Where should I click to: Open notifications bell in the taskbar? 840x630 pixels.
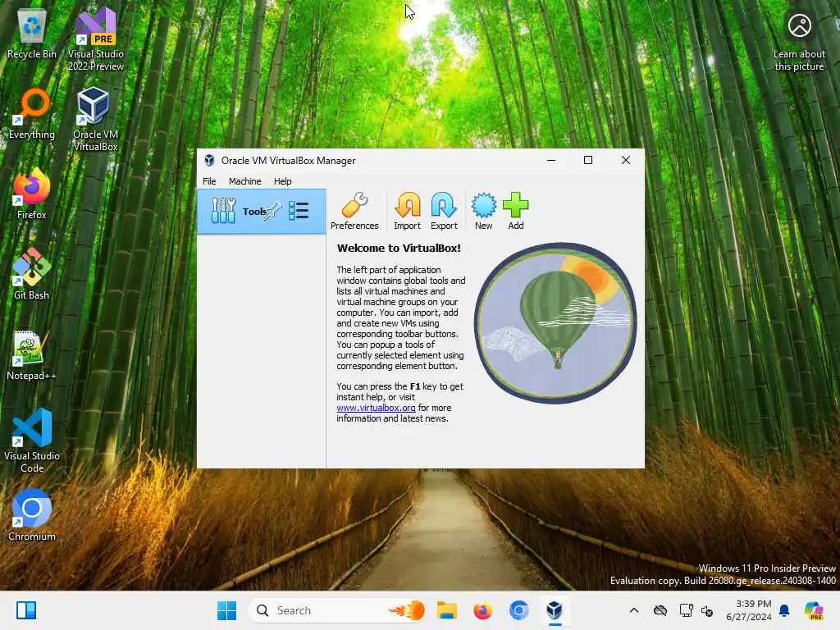point(784,610)
